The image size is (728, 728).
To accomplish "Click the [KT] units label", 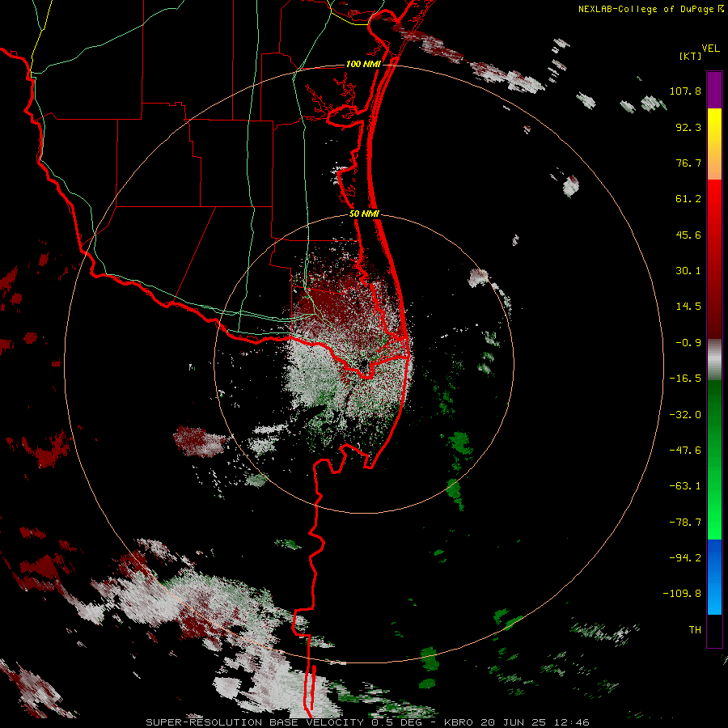I will pyautogui.click(x=691, y=56).
